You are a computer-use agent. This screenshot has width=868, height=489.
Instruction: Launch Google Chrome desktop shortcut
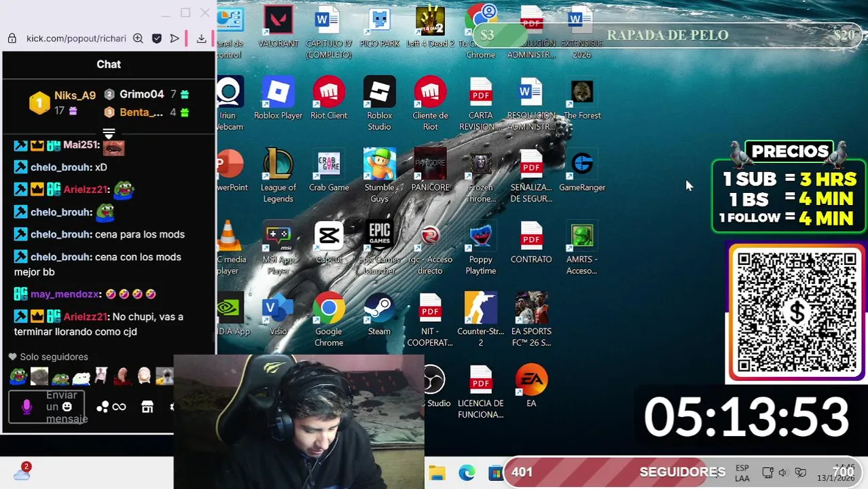[329, 321]
